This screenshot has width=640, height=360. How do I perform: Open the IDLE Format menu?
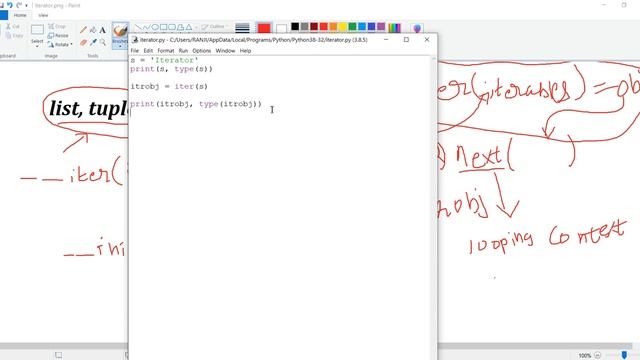click(166, 51)
